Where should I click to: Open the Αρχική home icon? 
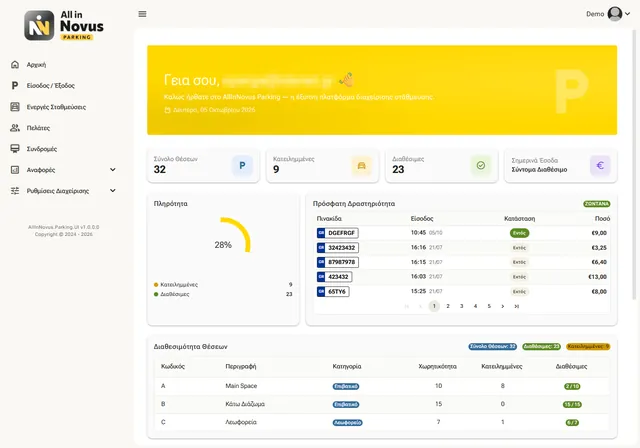pos(15,64)
